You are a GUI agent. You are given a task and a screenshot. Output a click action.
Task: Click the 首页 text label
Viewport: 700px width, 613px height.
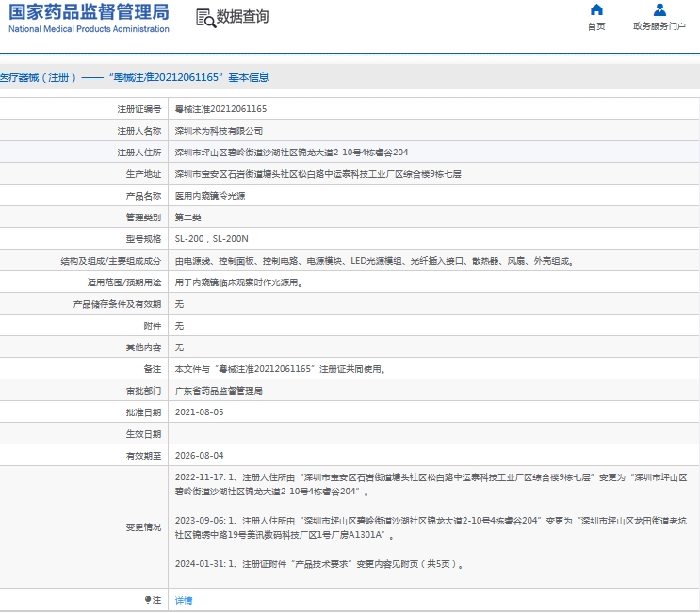tap(596, 26)
